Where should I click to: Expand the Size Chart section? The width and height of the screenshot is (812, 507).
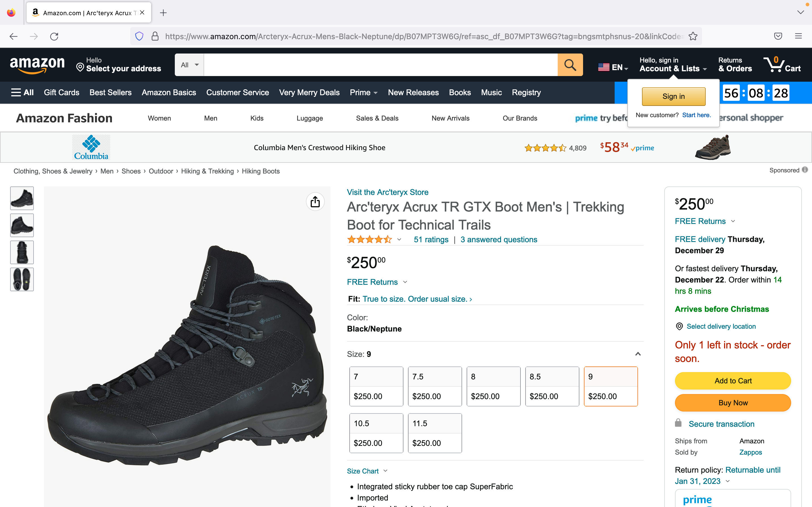coord(367,471)
